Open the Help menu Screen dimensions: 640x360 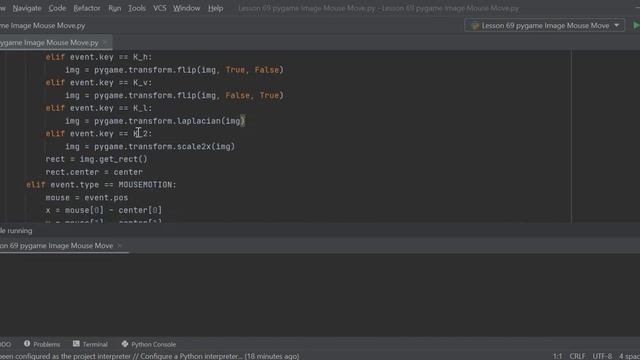(216, 8)
